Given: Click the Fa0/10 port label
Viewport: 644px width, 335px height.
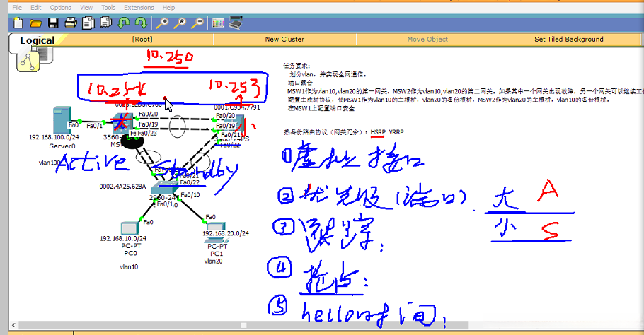Looking at the screenshot, I should (190, 195).
